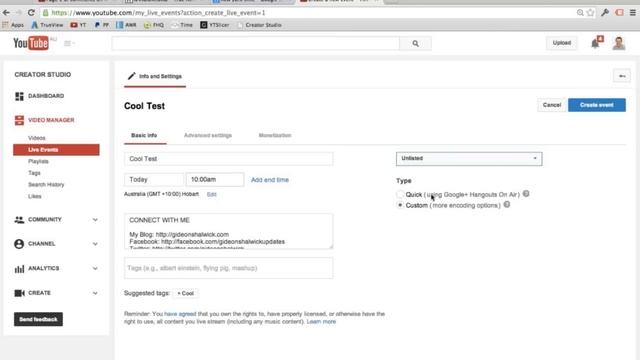Bookmark page with the star icon
This screenshot has width=640, height=360.
tap(590, 13)
